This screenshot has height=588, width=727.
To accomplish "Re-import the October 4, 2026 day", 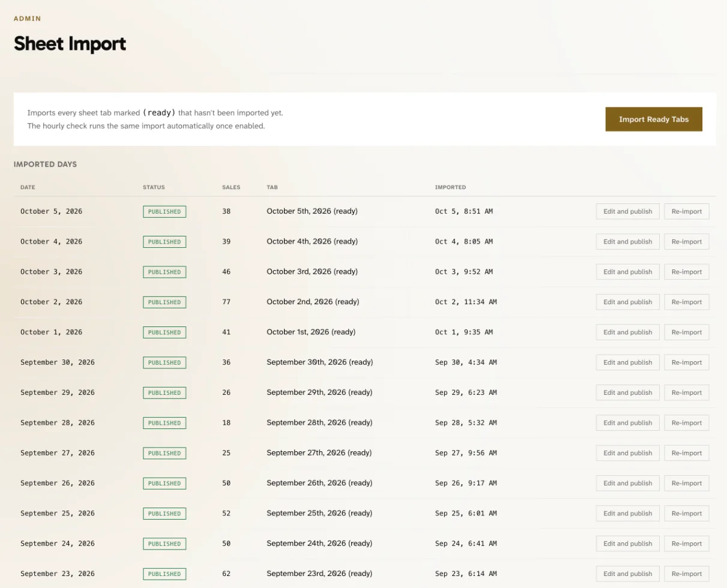I will coord(686,241).
